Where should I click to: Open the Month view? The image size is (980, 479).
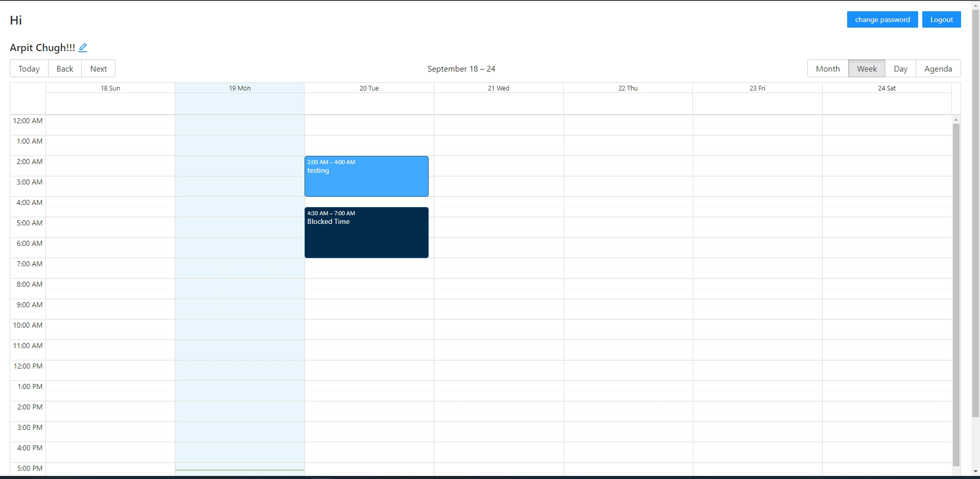coord(827,68)
